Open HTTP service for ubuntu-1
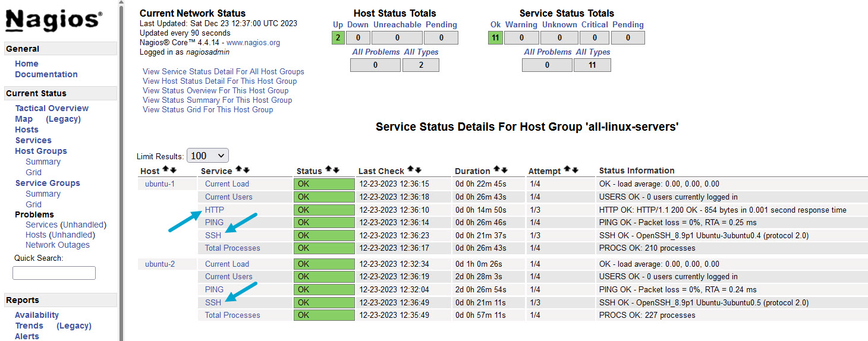This screenshot has height=341, width=868. [215, 210]
